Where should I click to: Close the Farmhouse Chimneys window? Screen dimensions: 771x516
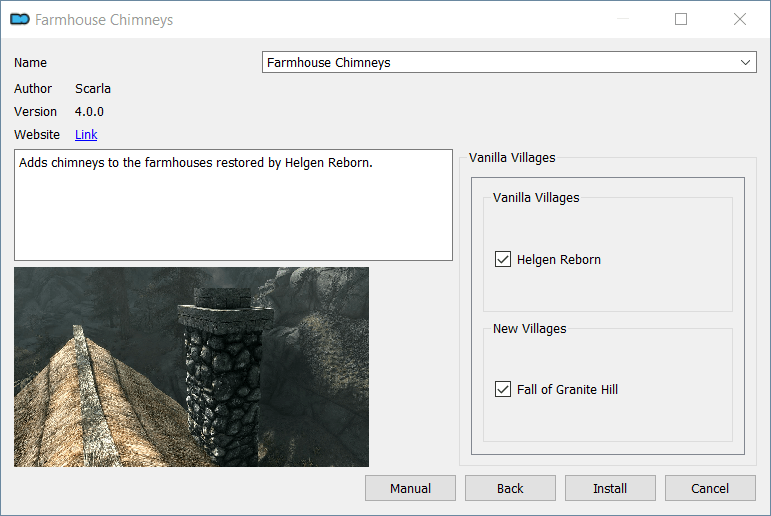click(x=740, y=19)
